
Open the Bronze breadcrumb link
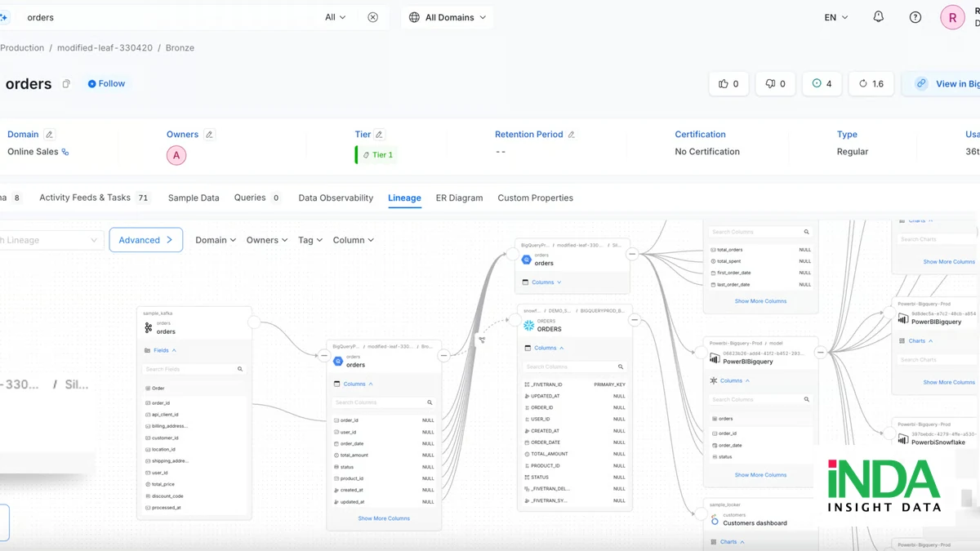click(180, 48)
